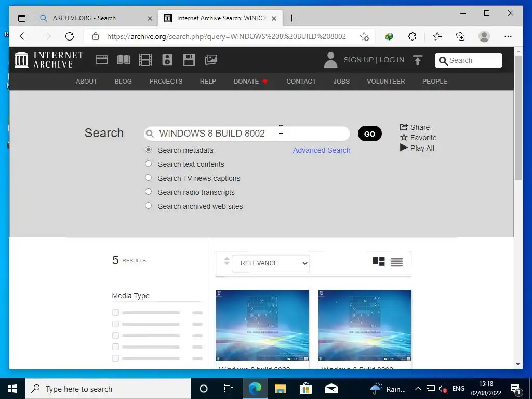
Task: Switch results to tile view
Action: pos(379,262)
